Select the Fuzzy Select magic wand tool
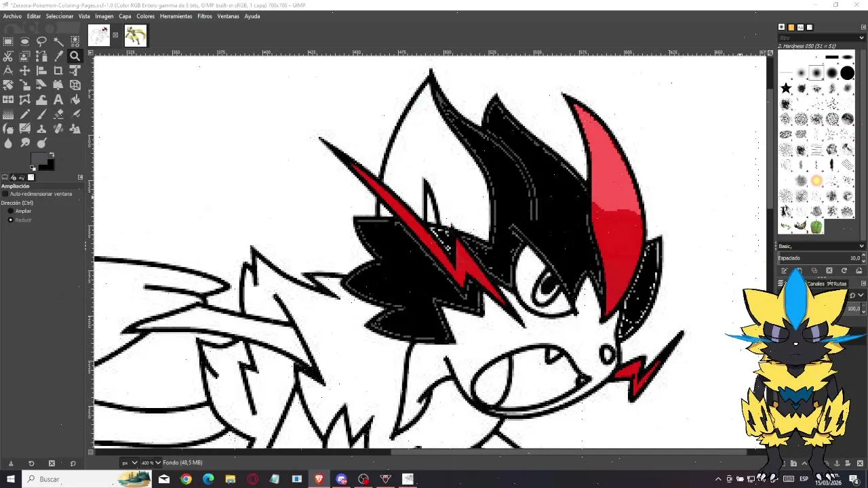This screenshot has height=488, width=868. (58, 41)
